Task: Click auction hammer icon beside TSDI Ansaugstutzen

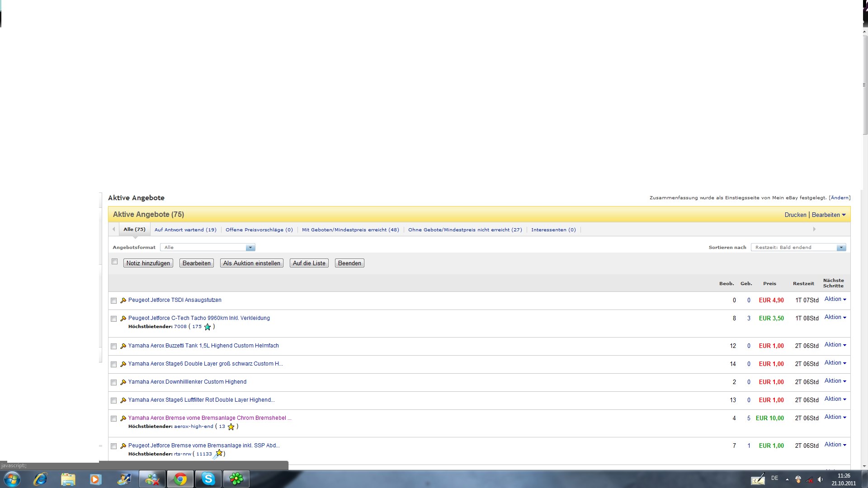Action: pyautogui.click(x=123, y=300)
